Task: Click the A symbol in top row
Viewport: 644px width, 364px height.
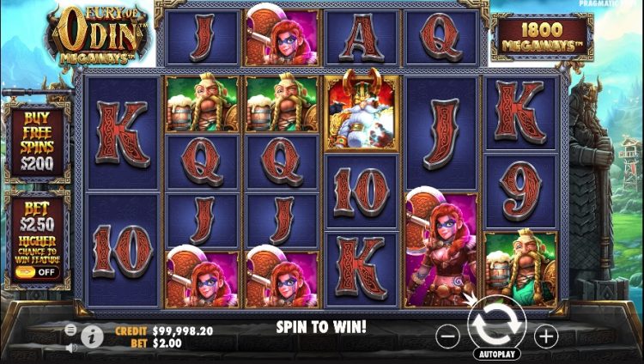Action: (x=361, y=38)
